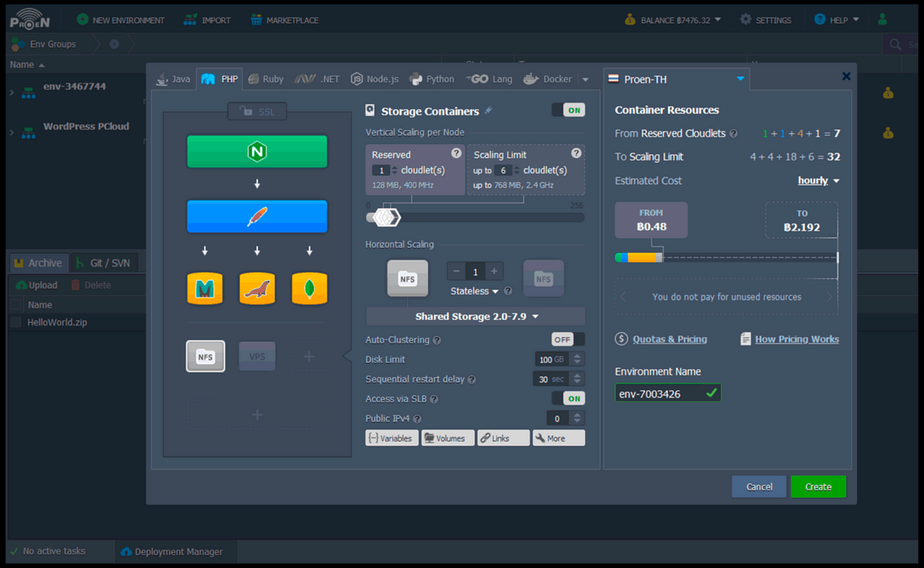Select the Apache application server block
This screenshot has height=568, width=924.
coord(257,216)
